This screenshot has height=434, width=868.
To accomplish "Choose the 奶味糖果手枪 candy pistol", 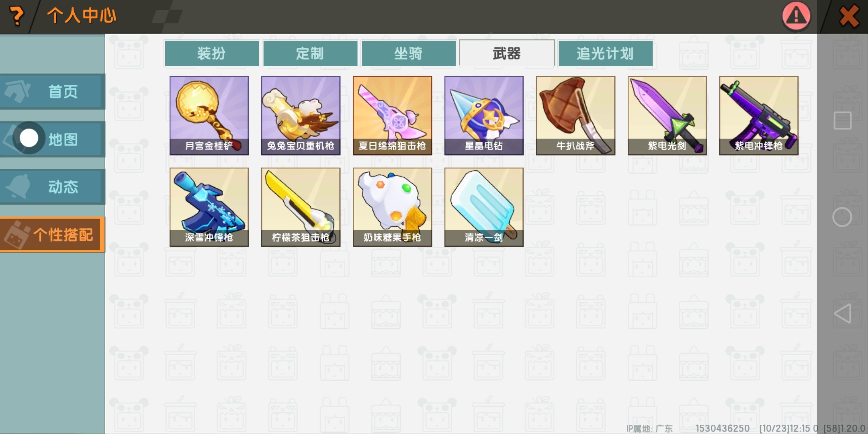I will [392, 207].
